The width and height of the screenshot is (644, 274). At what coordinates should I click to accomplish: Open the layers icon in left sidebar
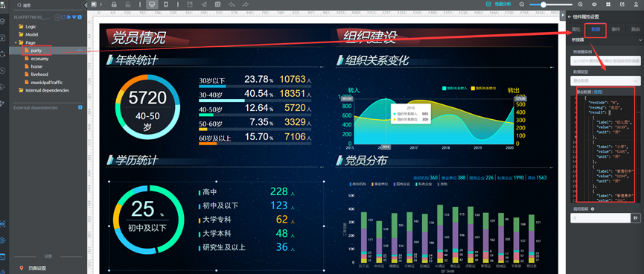tap(3, 22)
